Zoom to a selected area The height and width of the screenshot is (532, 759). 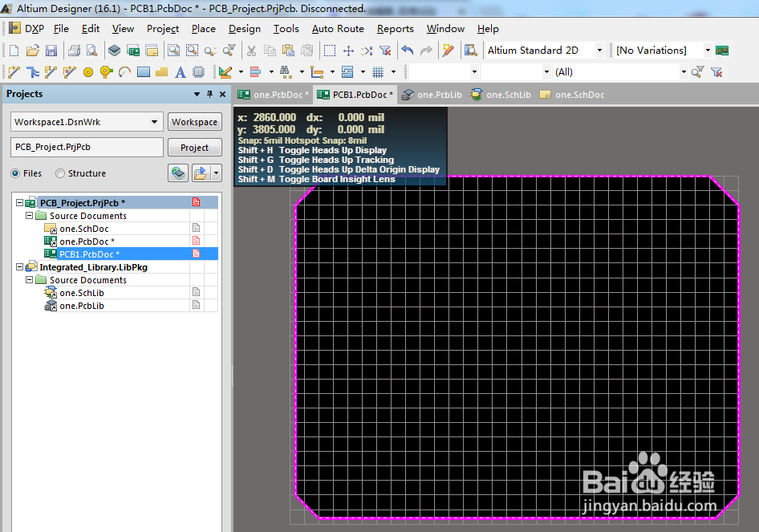[193, 51]
